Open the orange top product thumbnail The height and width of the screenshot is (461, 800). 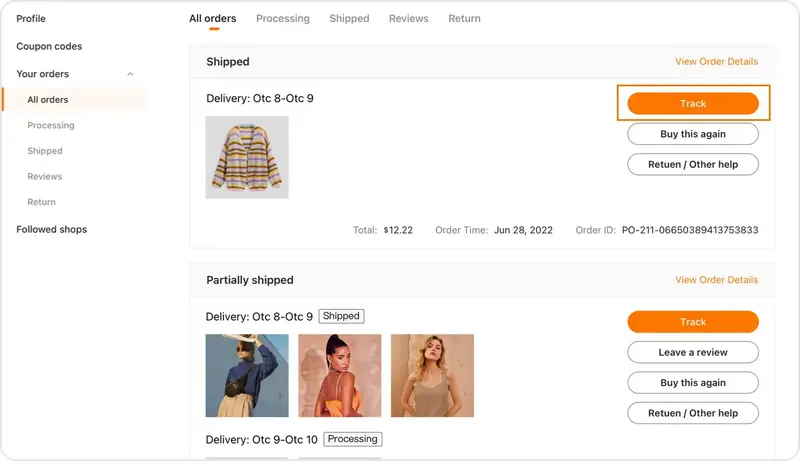(x=339, y=375)
